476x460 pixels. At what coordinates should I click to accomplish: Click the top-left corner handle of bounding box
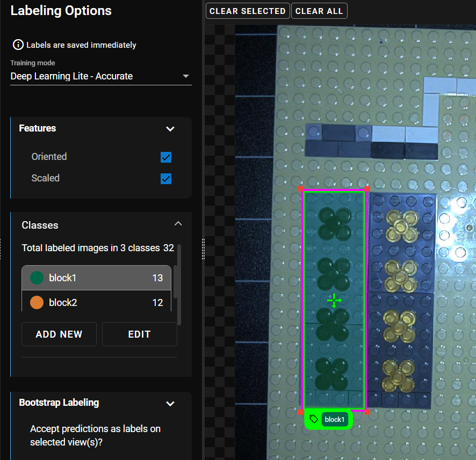tap(301, 189)
